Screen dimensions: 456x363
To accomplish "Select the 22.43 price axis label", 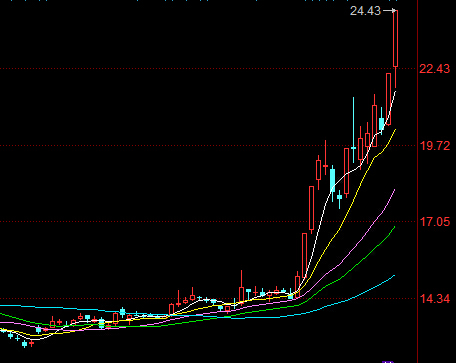I will 434,69.
